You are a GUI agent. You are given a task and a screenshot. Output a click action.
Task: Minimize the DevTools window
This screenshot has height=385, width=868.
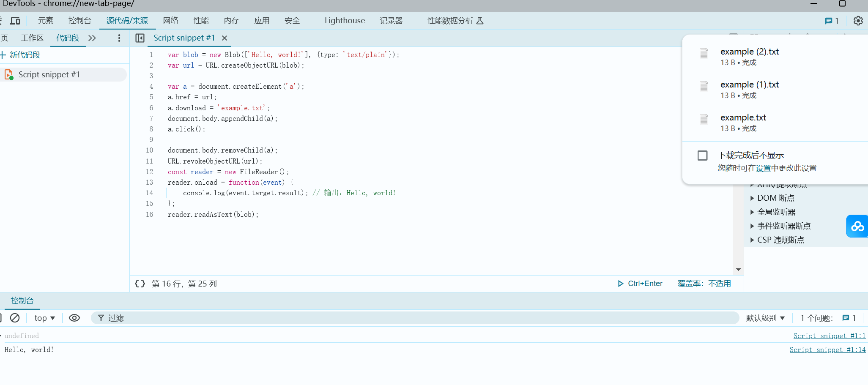tap(813, 4)
